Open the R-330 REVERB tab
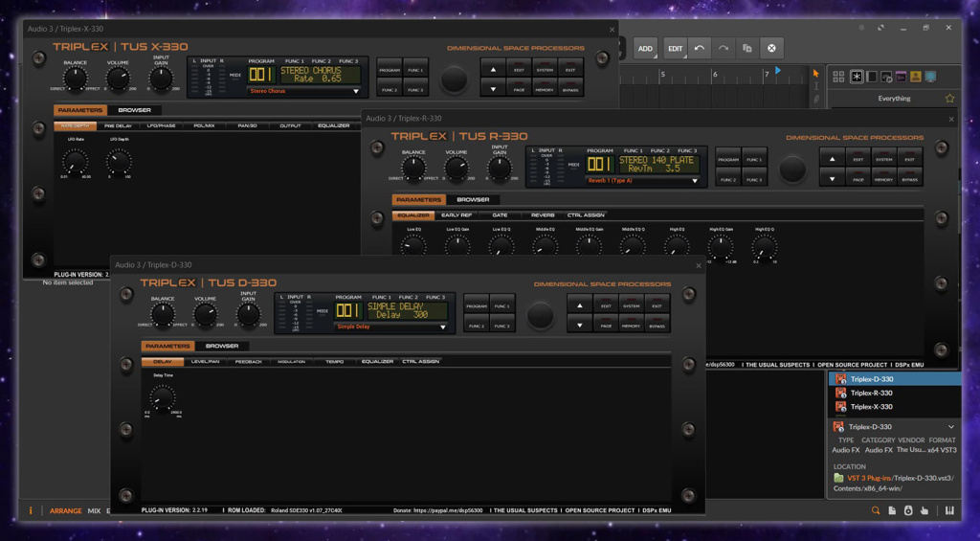This screenshot has height=541, width=980. coord(543,215)
